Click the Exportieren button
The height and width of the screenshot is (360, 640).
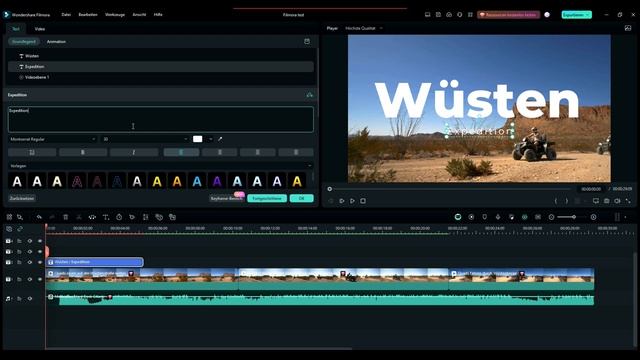pyautogui.click(x=576, y=15)
